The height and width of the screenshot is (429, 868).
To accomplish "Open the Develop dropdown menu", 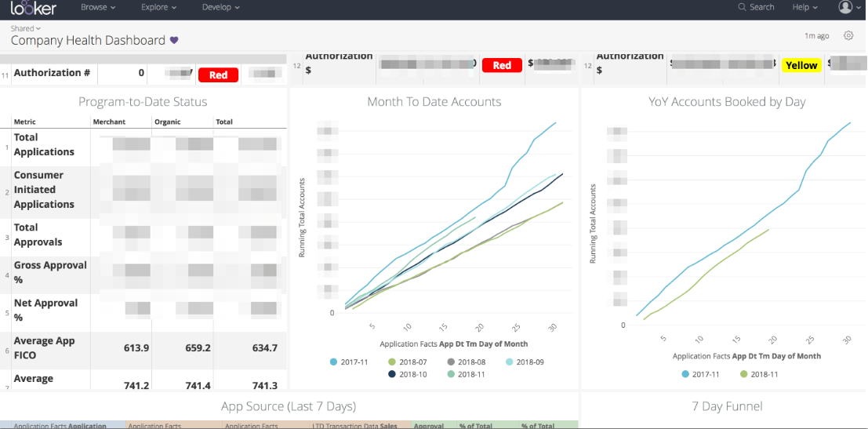I will [x=221, y=7].
